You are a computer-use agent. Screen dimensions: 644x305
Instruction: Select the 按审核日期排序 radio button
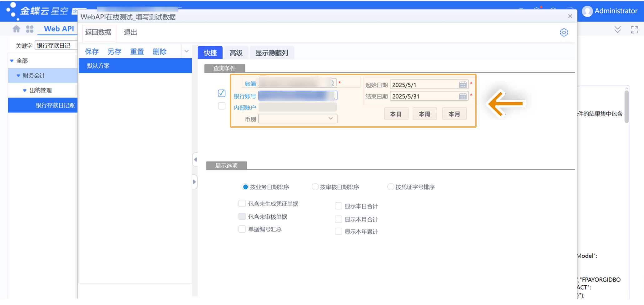coord(315,186)
